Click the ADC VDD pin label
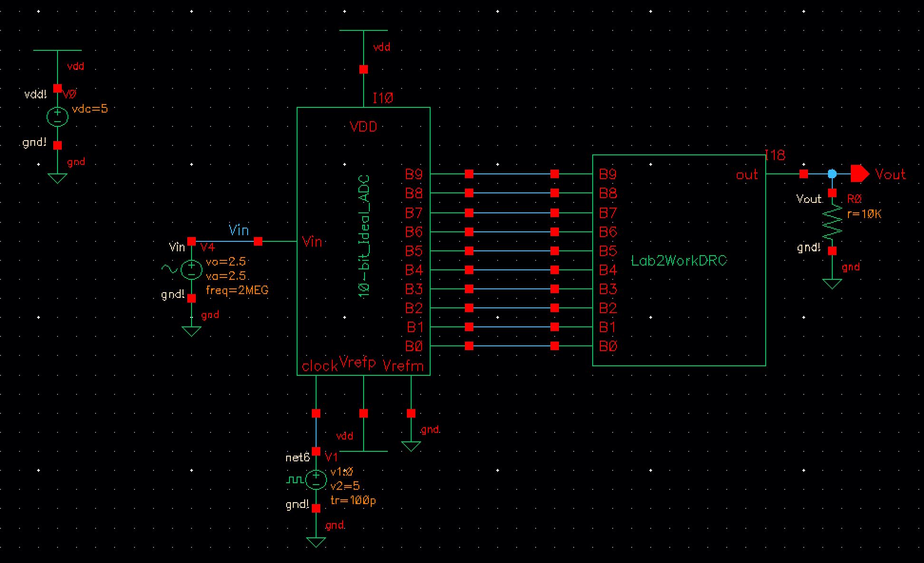 364,127
